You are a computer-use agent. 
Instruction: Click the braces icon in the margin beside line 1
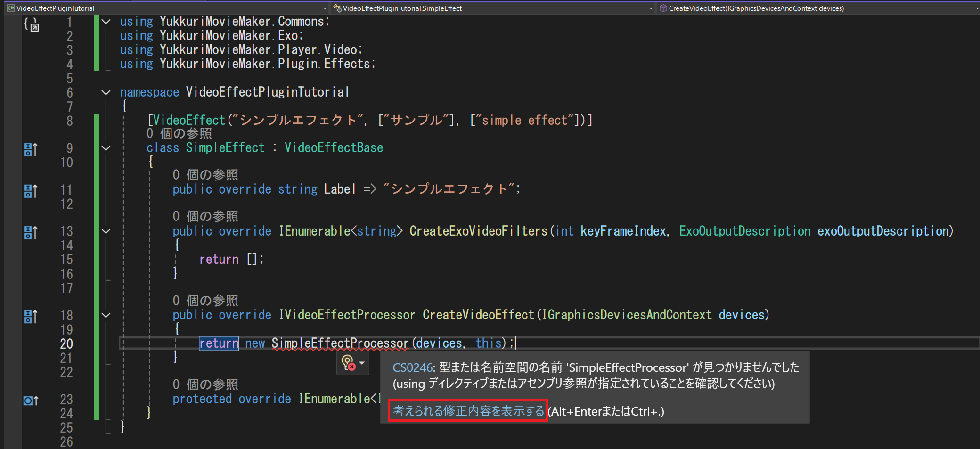click(32, 24)
